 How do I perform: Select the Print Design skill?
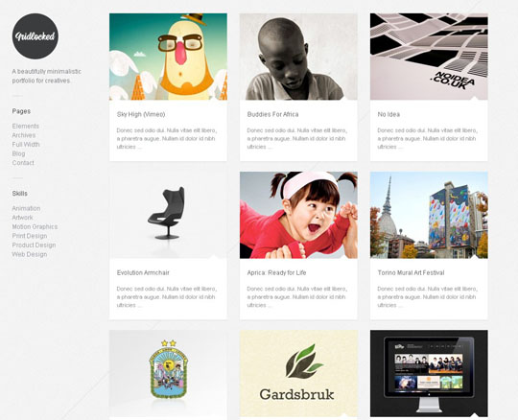tap(30, 236)
